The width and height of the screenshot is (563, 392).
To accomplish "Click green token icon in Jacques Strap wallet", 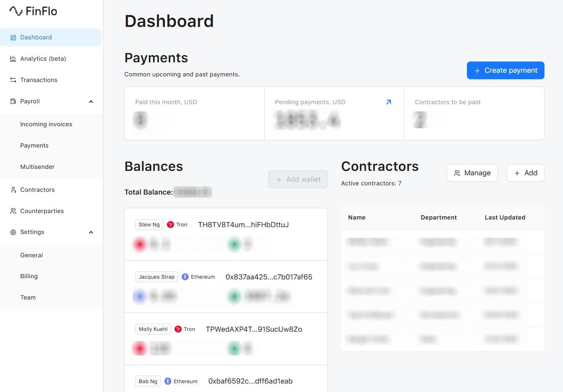I will click(234, 296).
